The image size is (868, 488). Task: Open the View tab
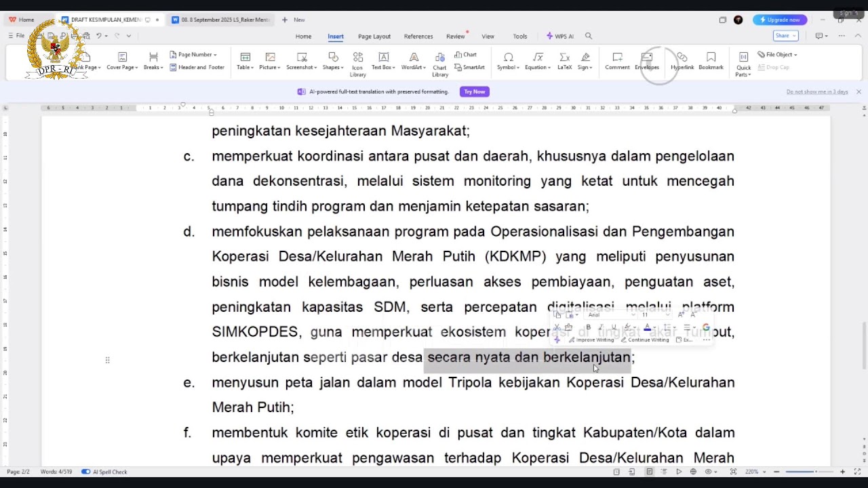coord(488,37)
